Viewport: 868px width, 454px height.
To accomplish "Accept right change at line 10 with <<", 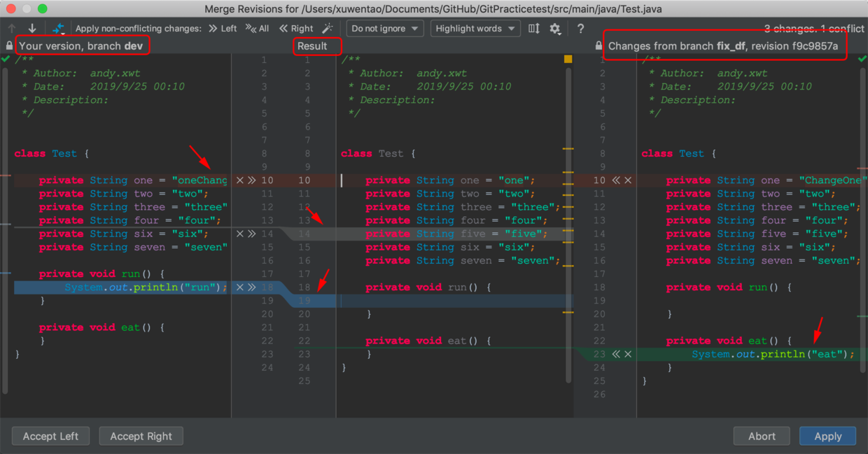I will click(x=616, y=180).
